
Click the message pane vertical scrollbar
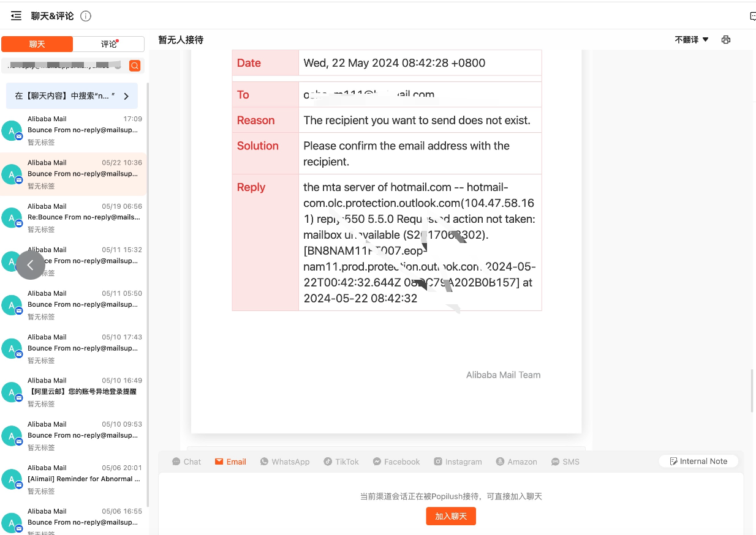pos(753,391)
